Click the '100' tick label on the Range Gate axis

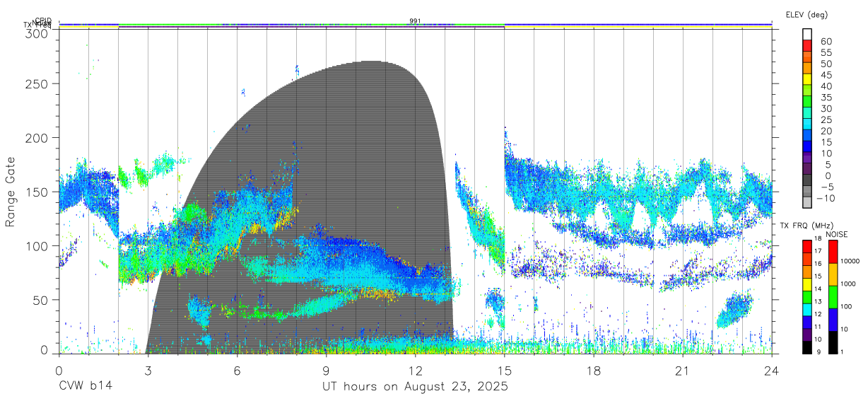(x=37, y=245)
